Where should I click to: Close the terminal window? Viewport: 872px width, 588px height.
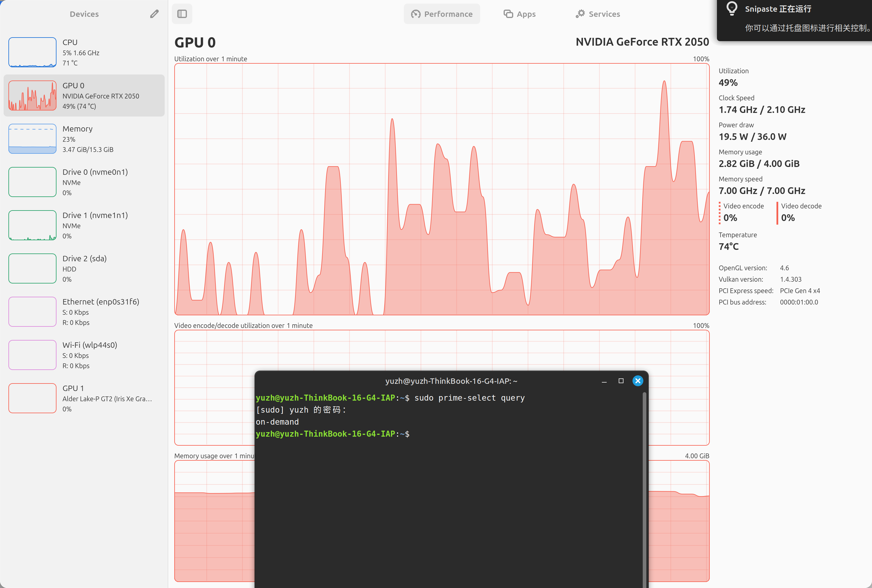[x=638, y=381]
